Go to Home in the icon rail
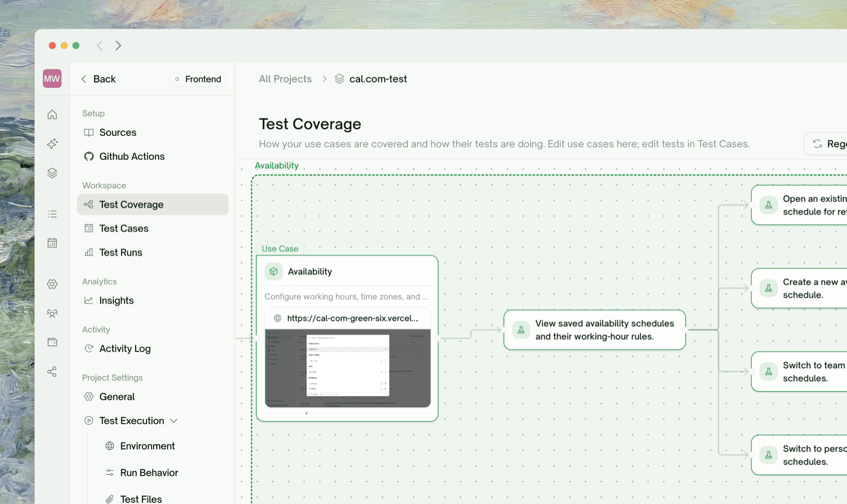The width and height of the screenshot is (847, 504). [x=52, y=114]
